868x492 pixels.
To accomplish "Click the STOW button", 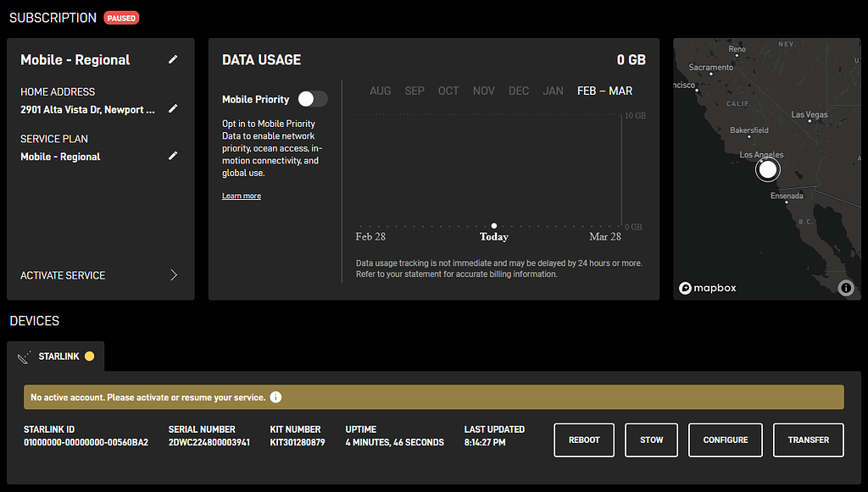I will coord(652,440).
